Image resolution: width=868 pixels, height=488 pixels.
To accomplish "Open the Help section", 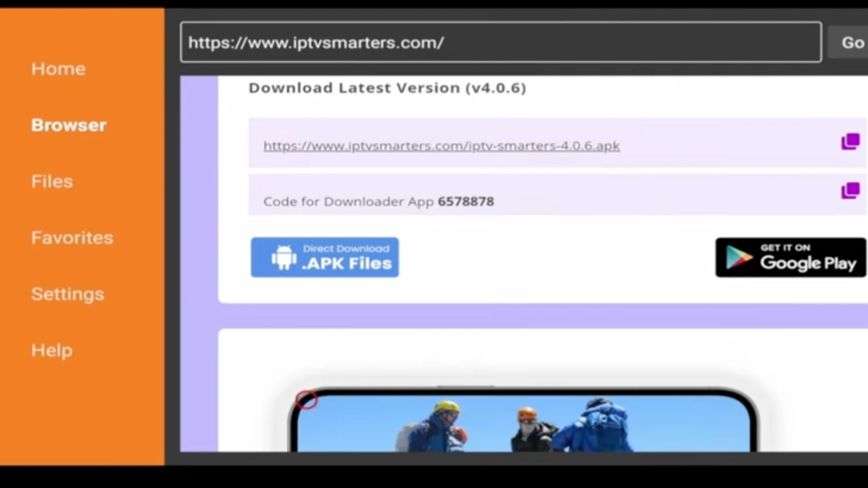I will click(x=52, y=350).
